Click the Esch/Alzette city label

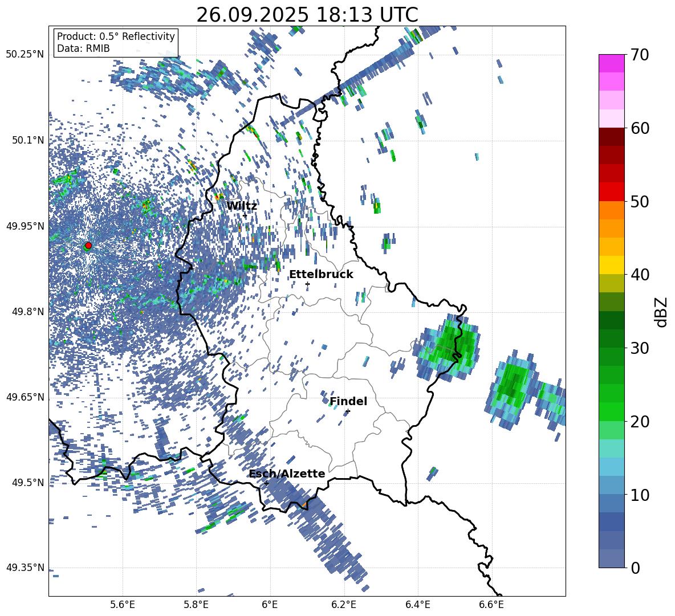click(287, 474)
